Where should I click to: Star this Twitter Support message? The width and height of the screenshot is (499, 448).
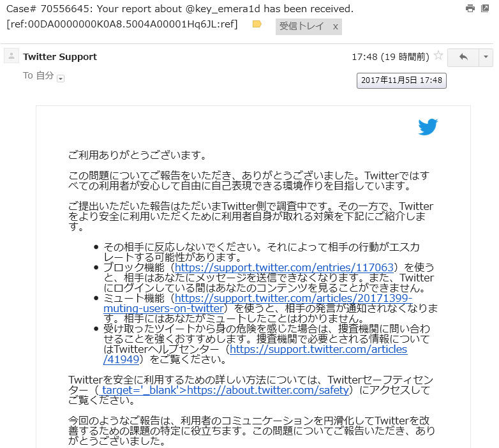(x=438, y=56)
